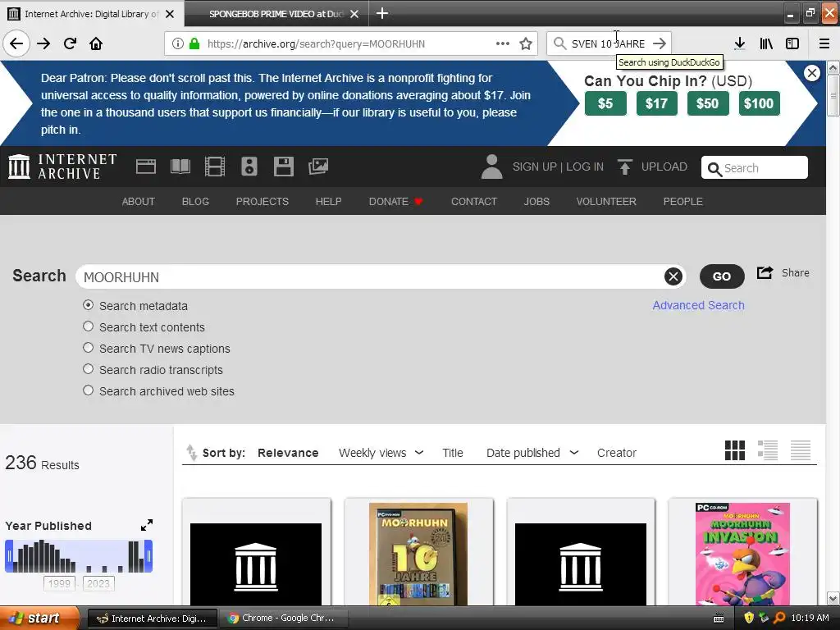Viewport: 840px width, 630px height.
Task: Open the browser home page
Action: coord(96,43)
